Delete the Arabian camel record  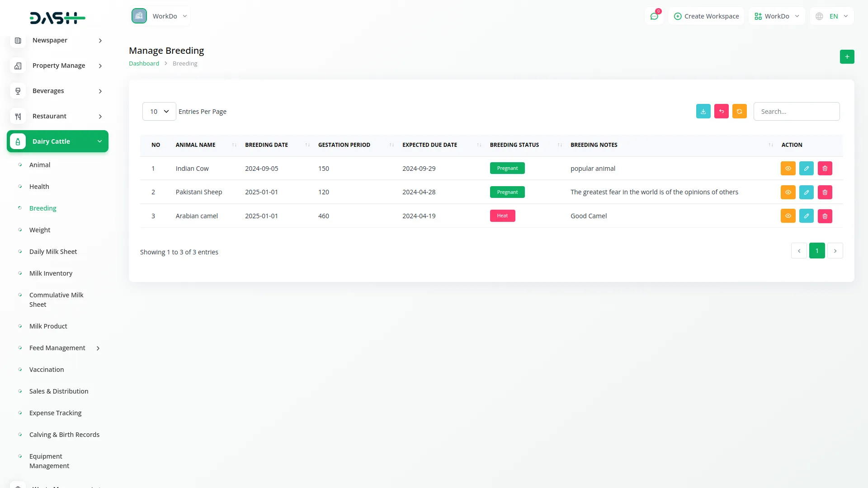coord(825,216)
